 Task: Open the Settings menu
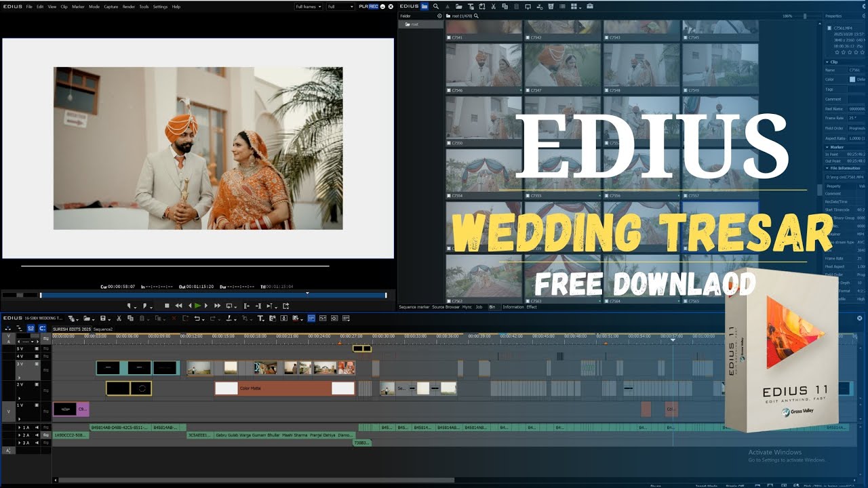pos(160,6)
